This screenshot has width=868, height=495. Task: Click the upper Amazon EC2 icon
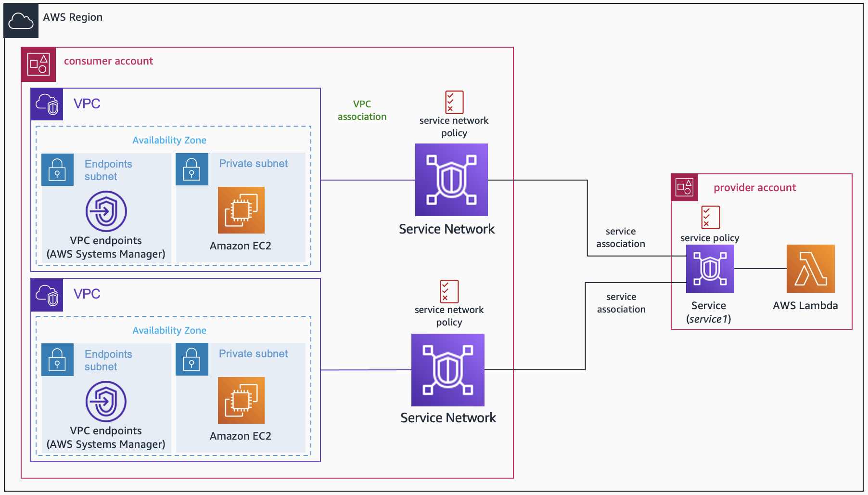pyautogui.click(x=241, y=210)
